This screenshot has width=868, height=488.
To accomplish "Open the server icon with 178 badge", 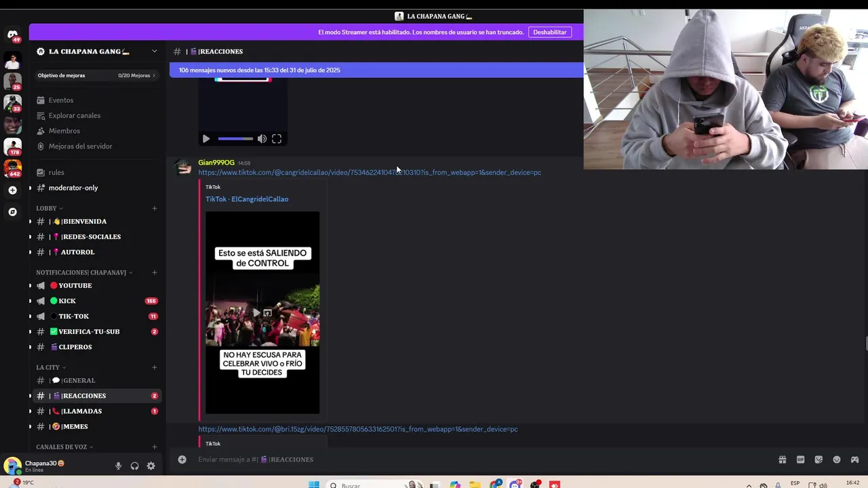I will click(x=12, y=147).
